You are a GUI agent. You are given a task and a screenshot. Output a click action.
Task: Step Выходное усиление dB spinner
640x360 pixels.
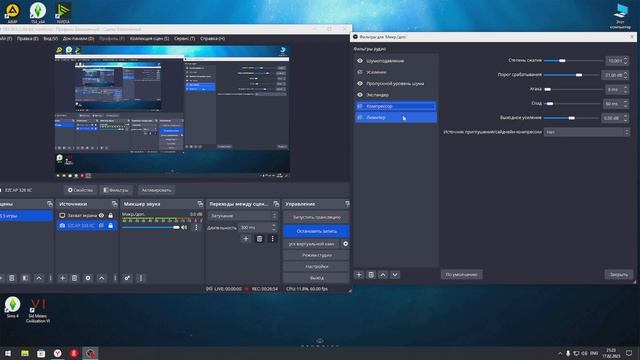pyautogui.click(x=626, y=118)
